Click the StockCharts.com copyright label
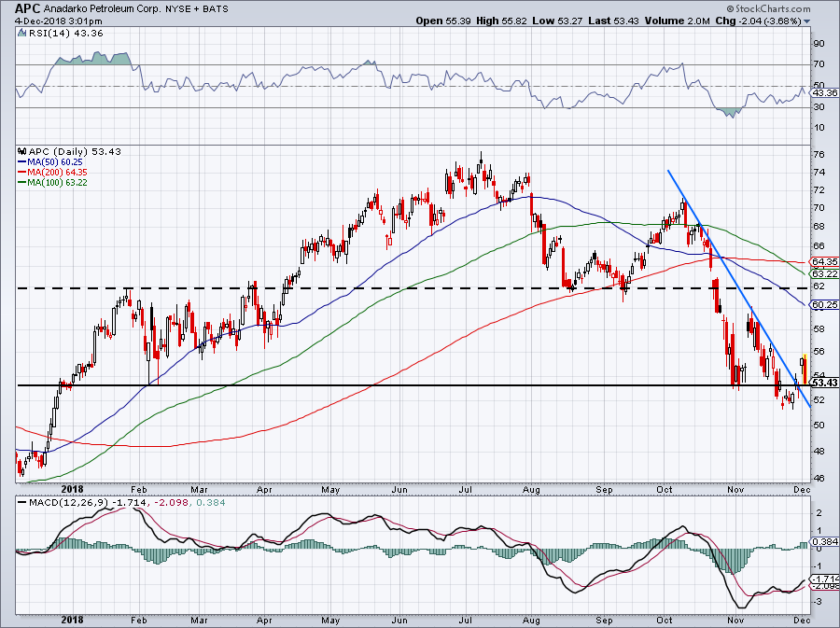 pos(768,8)
